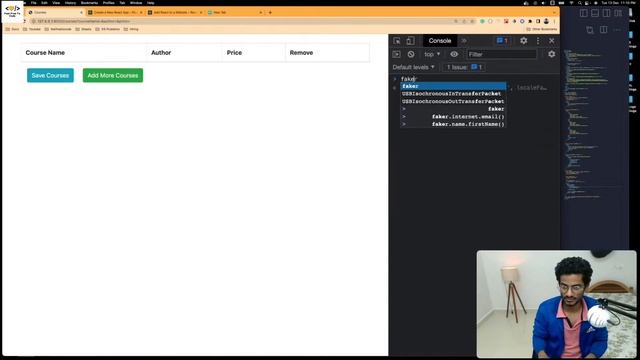Pick 'faker' history entry in autocomplete
This screenshot has width=640, height=360.
[453, 109]
